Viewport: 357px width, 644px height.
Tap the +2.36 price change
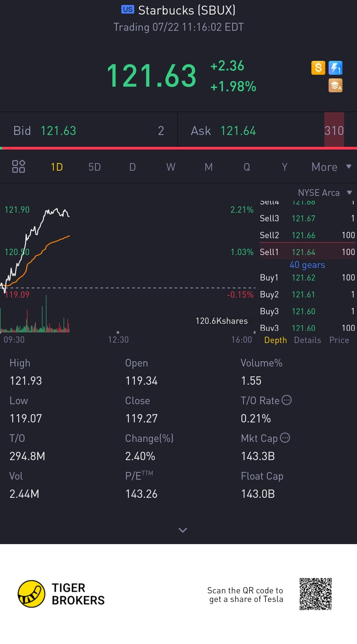click(227, 65)
